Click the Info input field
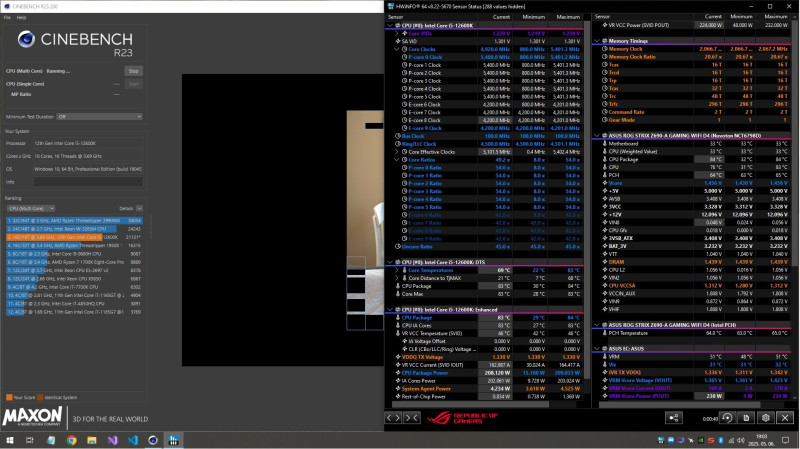 [88, 182]
